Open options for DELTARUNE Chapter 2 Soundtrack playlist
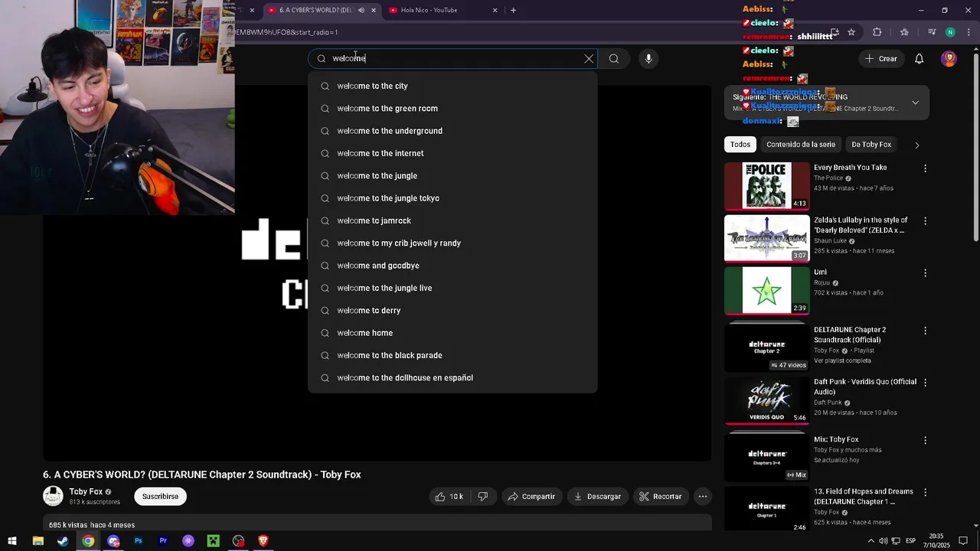This screenshot has width=980, height=551. [x=925, y=331]
